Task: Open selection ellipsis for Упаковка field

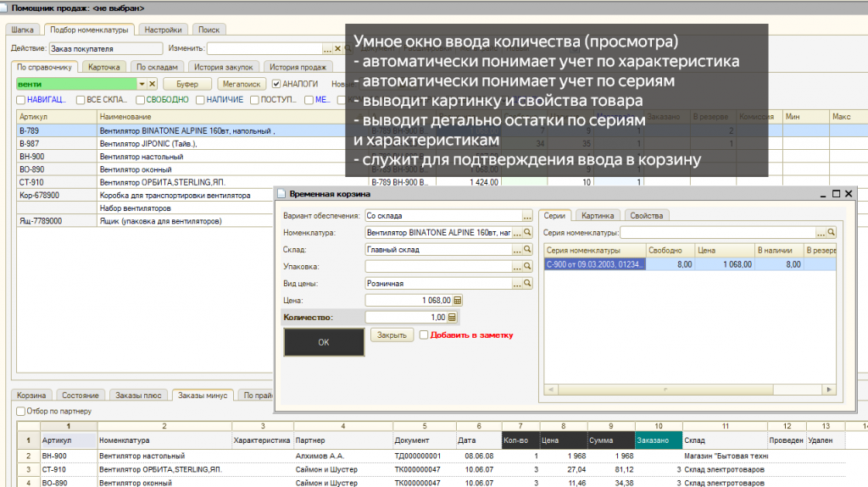Action: pyautogui.click(x=517, y=267)
